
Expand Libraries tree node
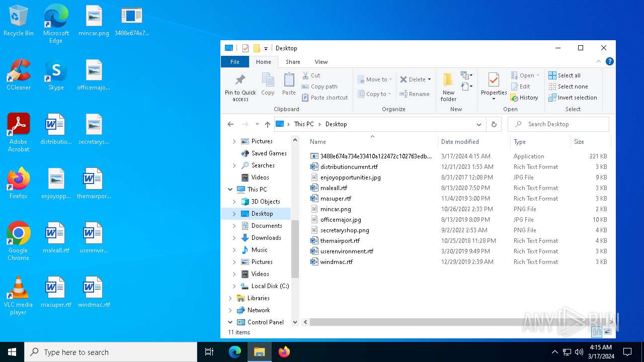pyautogui.click(x=230, y=298)
